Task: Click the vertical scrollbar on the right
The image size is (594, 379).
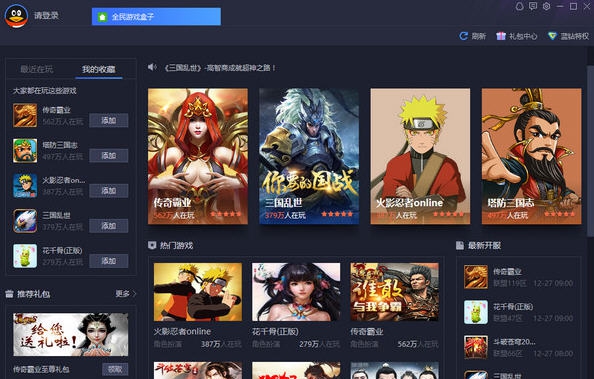Action: [590, 152]
